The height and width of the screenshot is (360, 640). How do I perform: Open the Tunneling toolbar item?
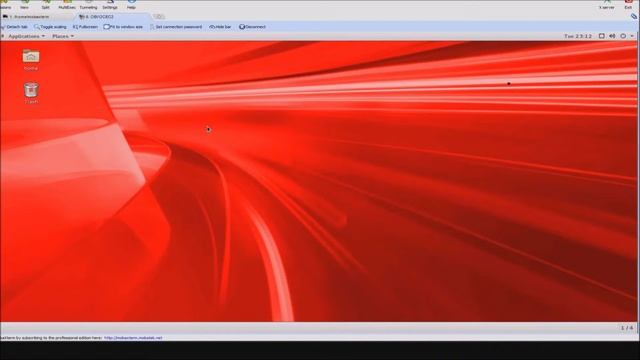click(88, 4)
